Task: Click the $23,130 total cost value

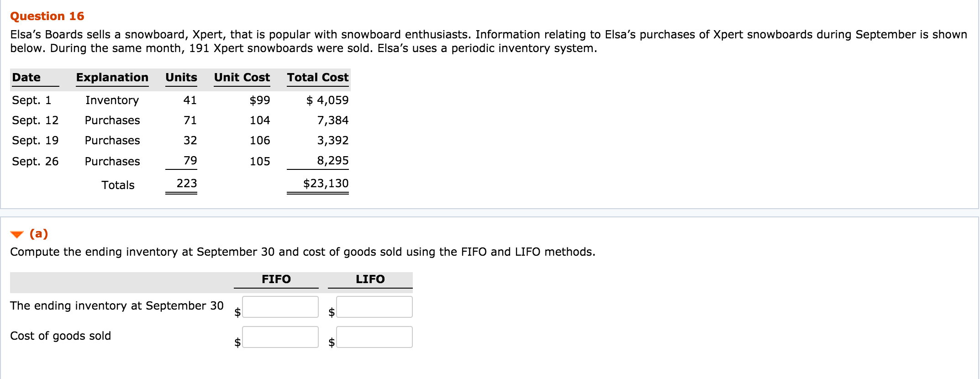Action: click(x=326, y=184)
